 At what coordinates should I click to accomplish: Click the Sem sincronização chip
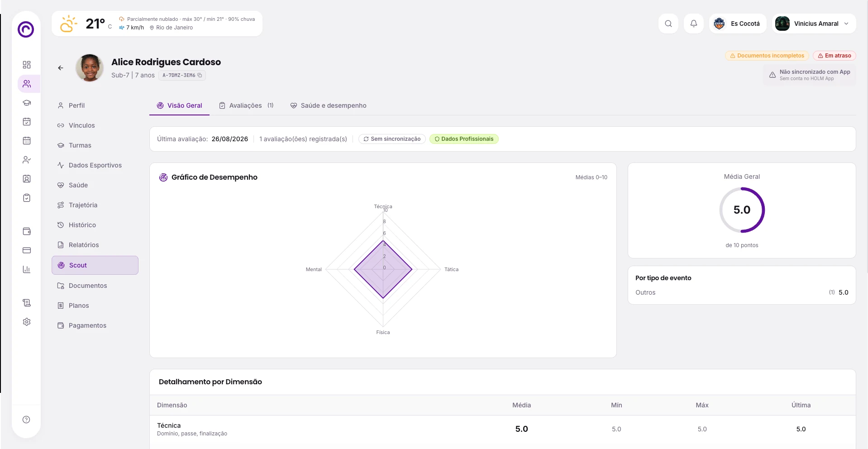392,139
